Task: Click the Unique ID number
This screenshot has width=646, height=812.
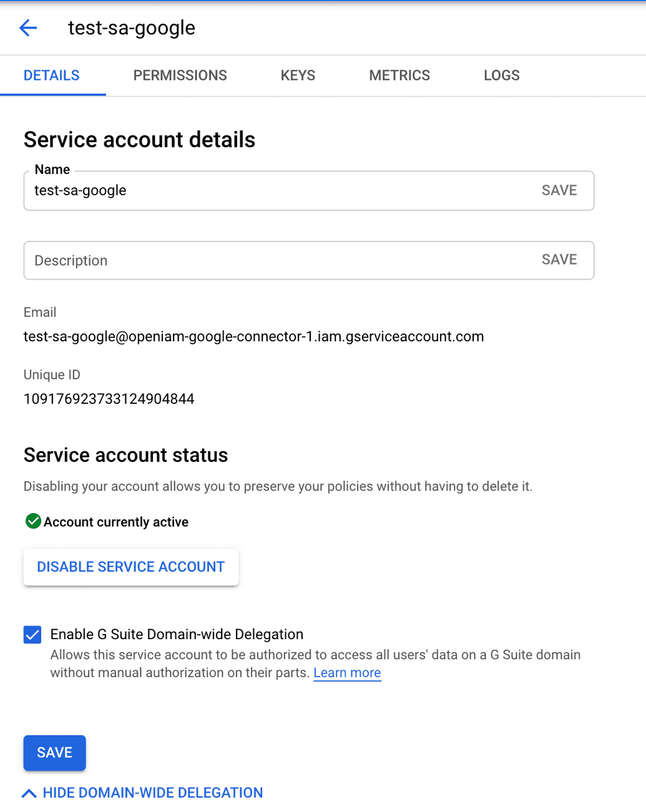Action: (x=109, y=399)
